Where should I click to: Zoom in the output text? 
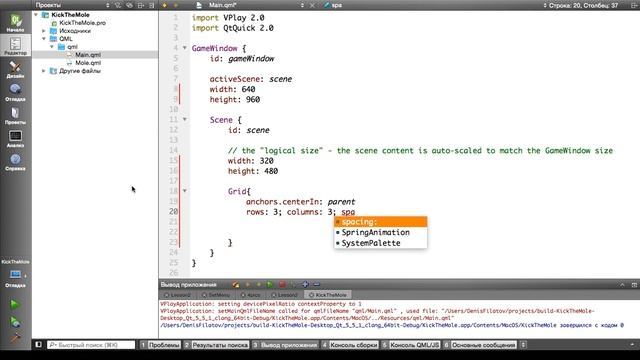coord(305,284)
